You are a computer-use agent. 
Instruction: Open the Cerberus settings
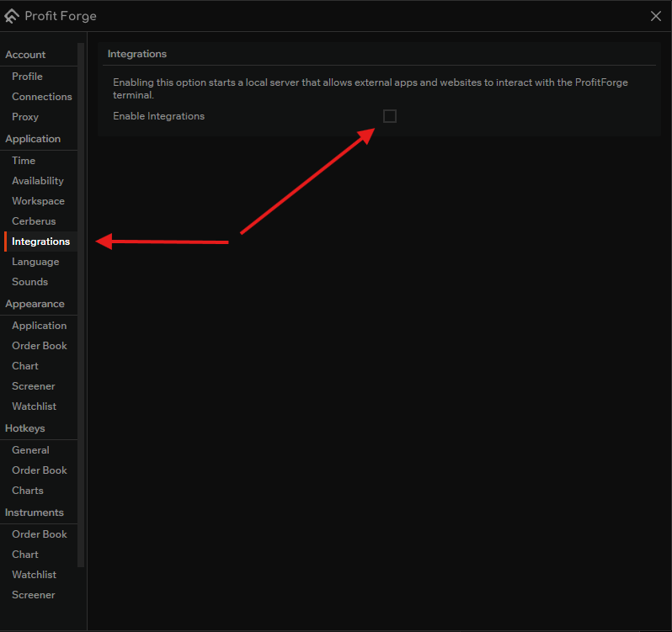point(34,221)
